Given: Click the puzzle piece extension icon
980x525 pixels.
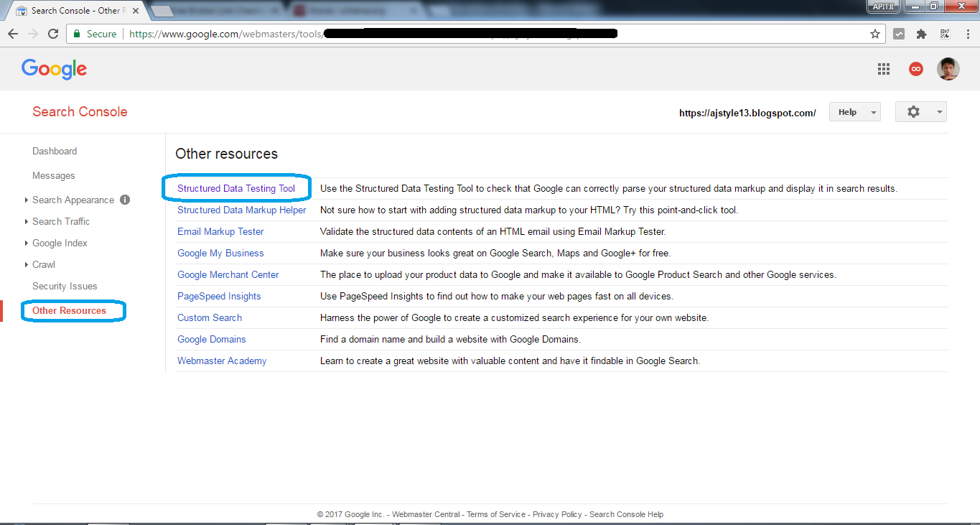Looking at the screenshot, I should [x=922, y=34].
